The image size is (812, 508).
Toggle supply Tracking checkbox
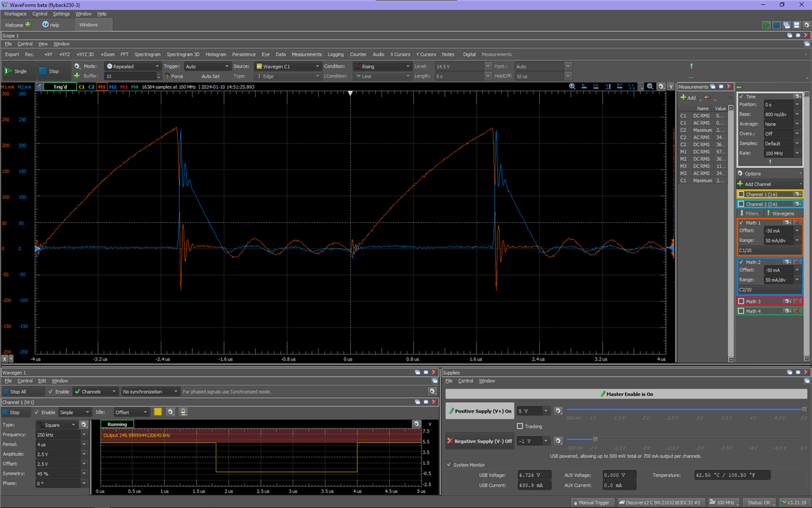coord(520,426)
